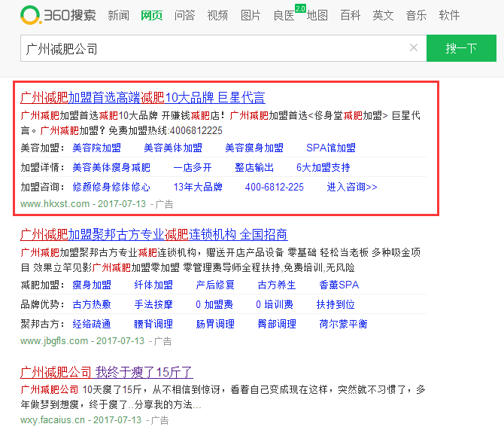Click the green 搜一下 search button

pyautogui.click(x=460, y=48)
